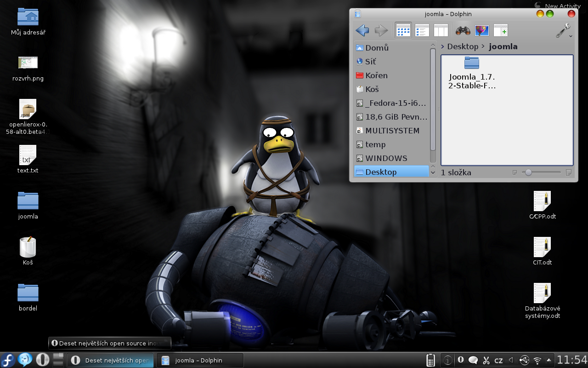Switch the cz keyboard layout indicator
This screenshot has height=368, width=588.
point(498,361)
